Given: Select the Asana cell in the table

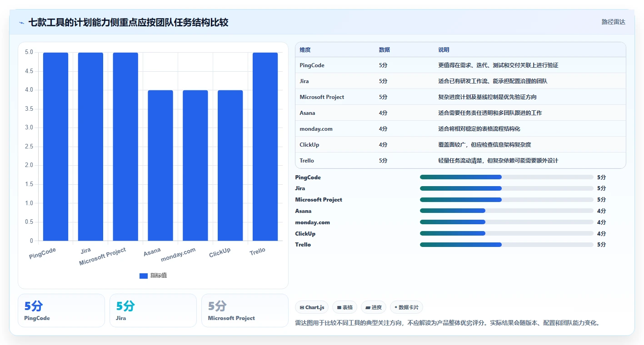Looking at the screenshot, I should click(308, 113).
